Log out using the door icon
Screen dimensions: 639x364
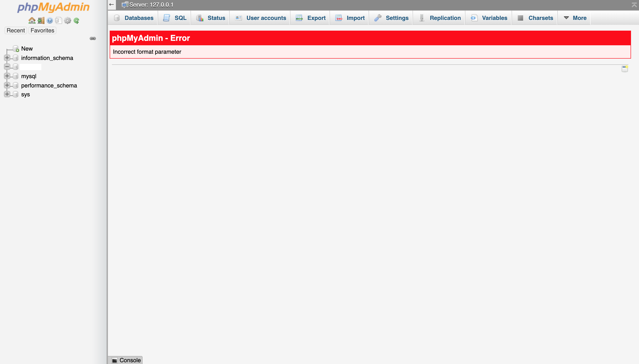click(41, 20)
